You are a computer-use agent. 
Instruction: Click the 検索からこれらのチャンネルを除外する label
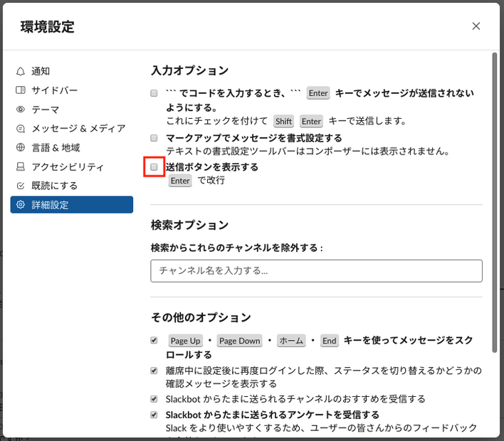pos(237,248)
